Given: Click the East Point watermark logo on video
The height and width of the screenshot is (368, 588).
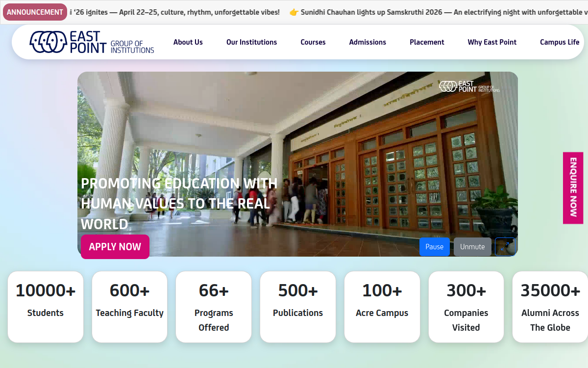Looking at the screenshot, I should click(x=469, y=86).
